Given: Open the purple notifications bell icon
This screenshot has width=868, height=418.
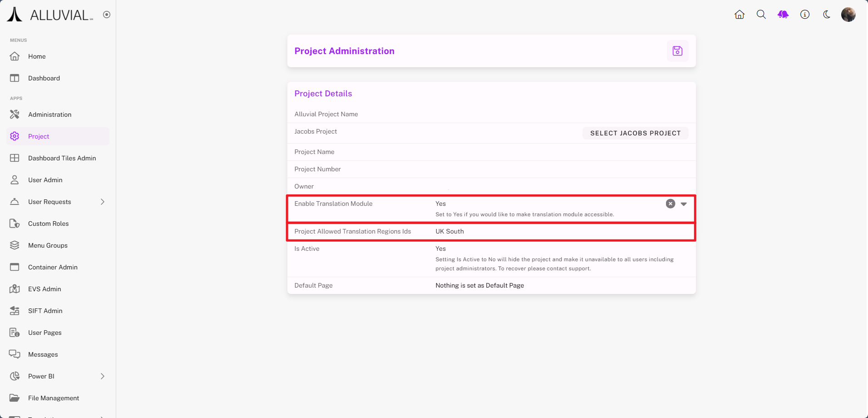Looking at the screenshot, I should pyautogui.click(x=783, y=15).
